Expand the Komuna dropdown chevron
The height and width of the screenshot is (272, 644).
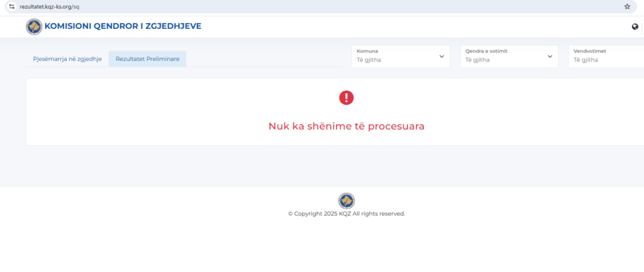click(x=441, y=56)
